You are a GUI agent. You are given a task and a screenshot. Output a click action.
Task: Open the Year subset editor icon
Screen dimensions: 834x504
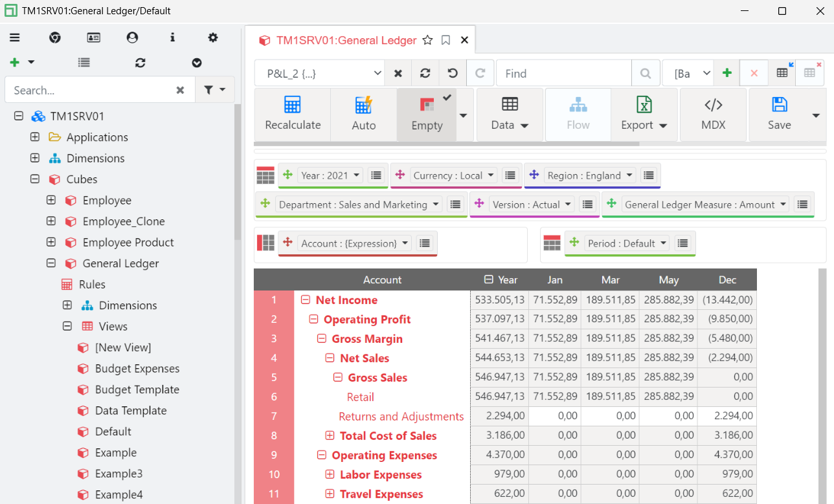[x=376, y=175]
